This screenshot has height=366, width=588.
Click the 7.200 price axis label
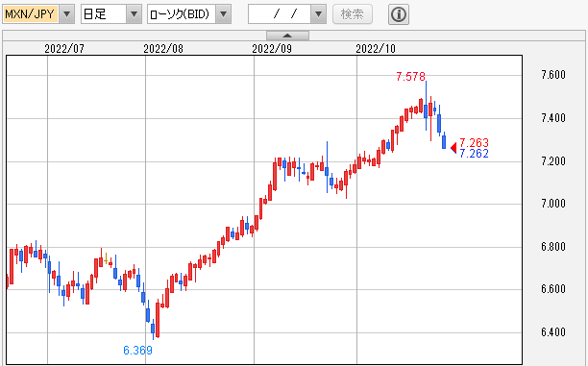(x=553, y=160)
